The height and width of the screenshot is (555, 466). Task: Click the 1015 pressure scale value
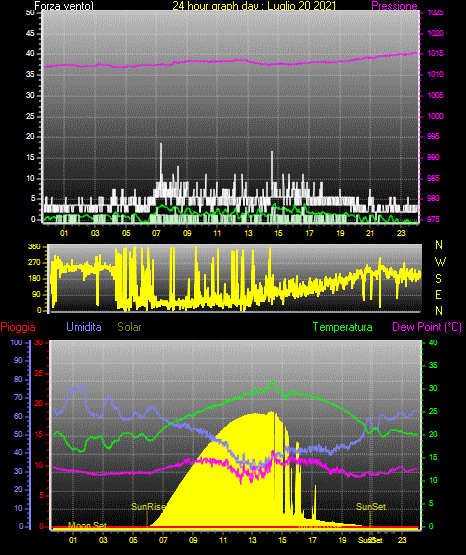tap(435, 53)
